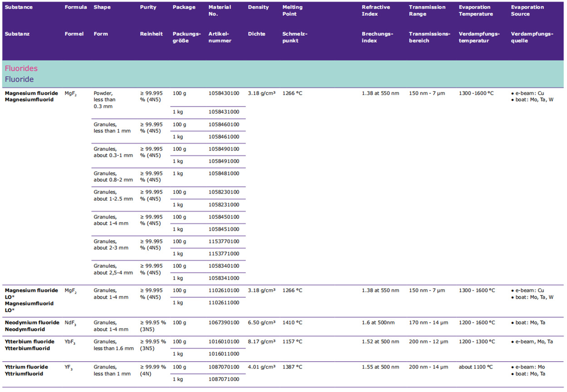Click the pink Fluorides section heading

21,68
